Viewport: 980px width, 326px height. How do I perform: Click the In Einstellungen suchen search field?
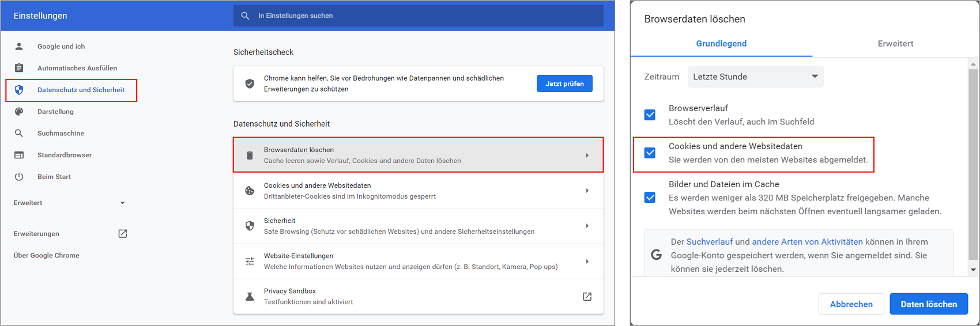tap(419, 16)
